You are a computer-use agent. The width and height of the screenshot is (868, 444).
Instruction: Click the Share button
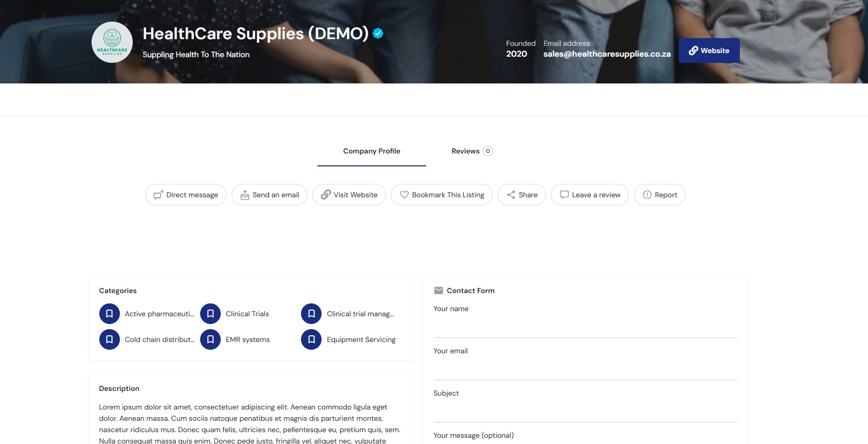522,195
